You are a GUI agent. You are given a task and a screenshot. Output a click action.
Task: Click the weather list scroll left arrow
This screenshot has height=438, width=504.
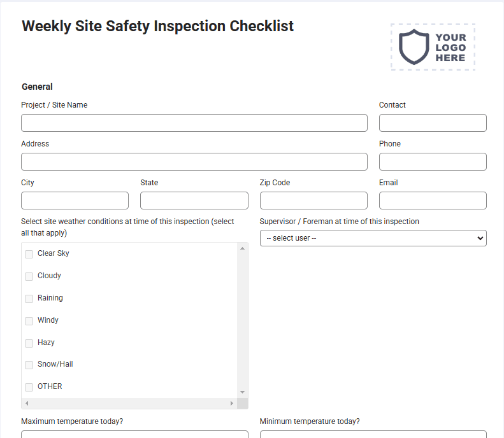tap(27, 404)
